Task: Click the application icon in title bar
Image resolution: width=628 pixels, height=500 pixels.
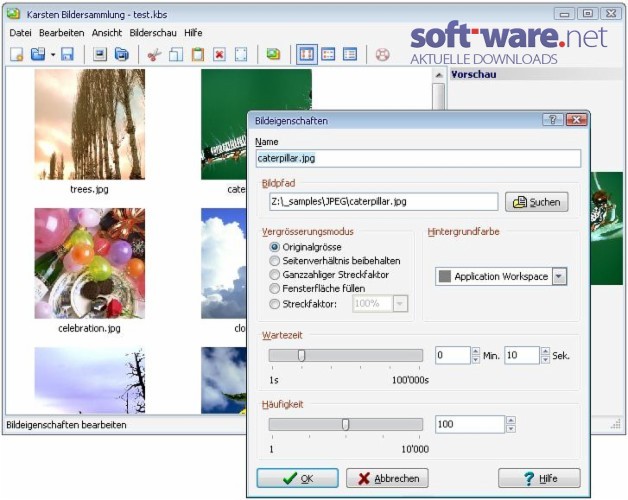Action: point(13,14)
